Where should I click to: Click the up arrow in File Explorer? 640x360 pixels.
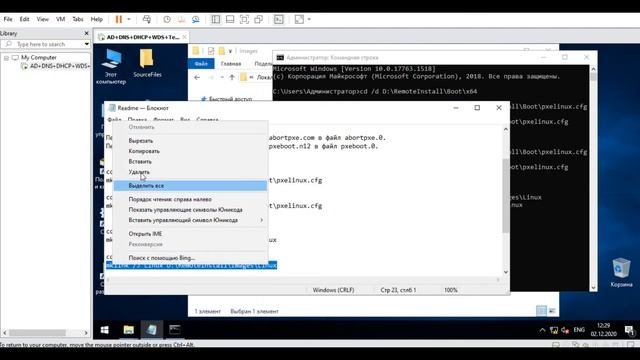[232, 77]
